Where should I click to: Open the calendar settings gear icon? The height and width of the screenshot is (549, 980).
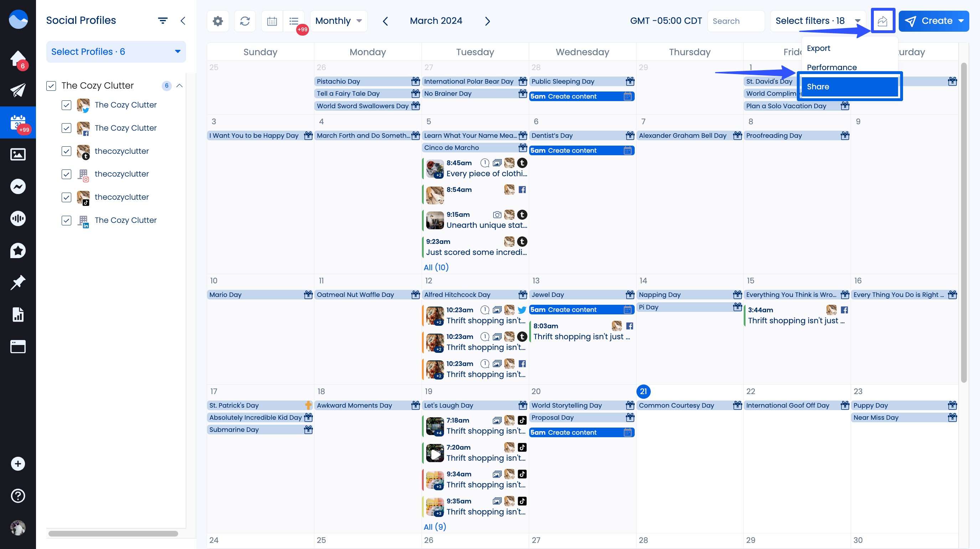(218, 21)
